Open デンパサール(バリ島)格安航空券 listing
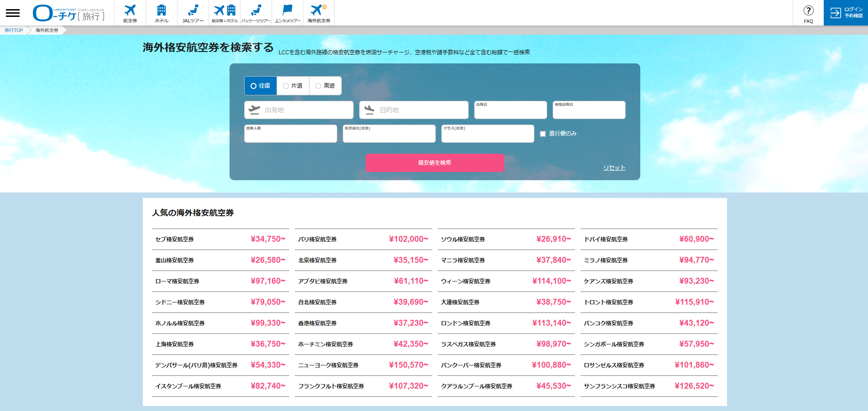This screenshot has height=411, width=868. (220, 365)
